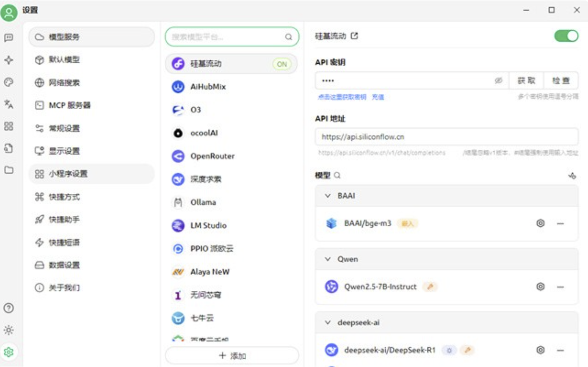Click the settings gear for deepseek-ai/DeepSeek-R1
This screenshot has width=588, height=367.
(540, 350)
